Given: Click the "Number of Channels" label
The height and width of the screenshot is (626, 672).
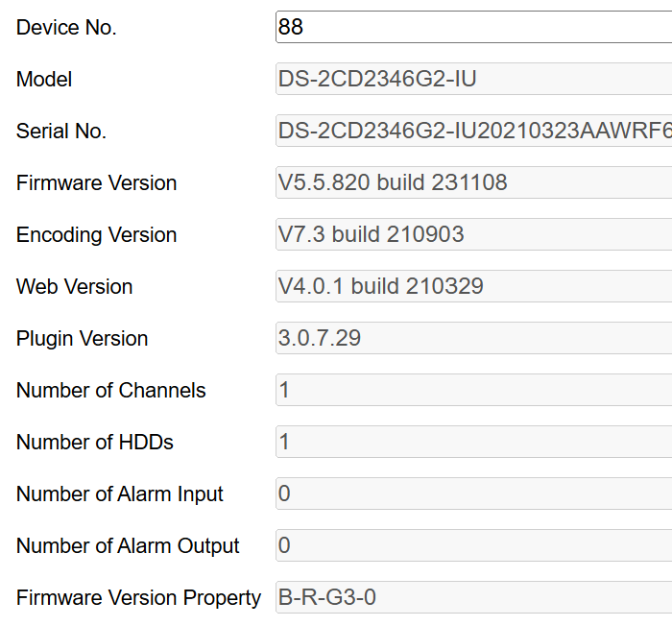Looking at the screenshot, I should tap(110, 391).
